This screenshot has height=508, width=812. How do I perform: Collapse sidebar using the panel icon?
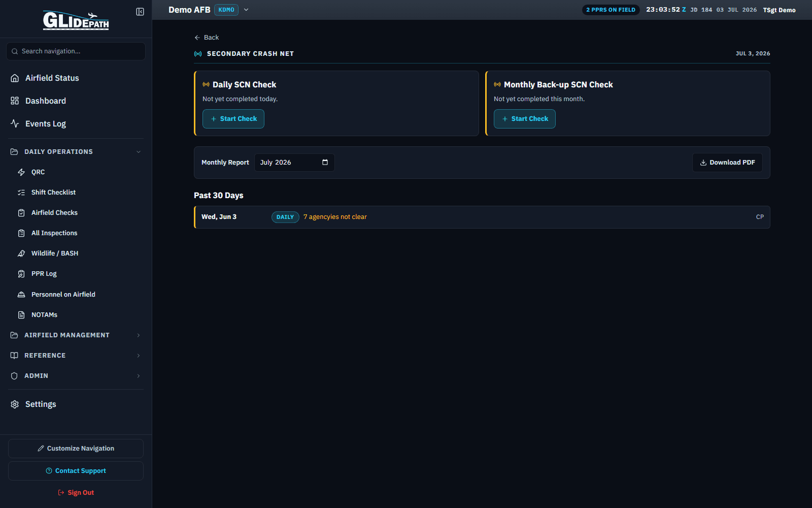[x=140, y=12]
